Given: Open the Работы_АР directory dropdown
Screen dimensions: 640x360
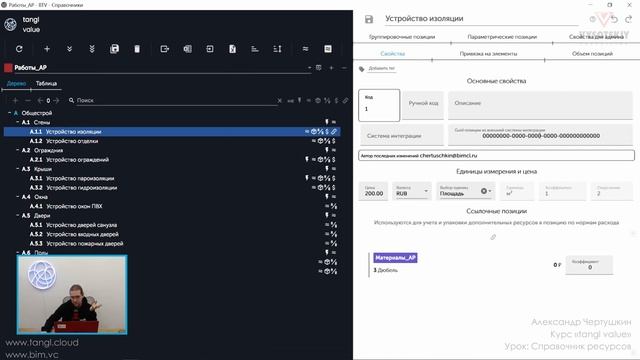Looking at the screenshot, I should [309, 68].
